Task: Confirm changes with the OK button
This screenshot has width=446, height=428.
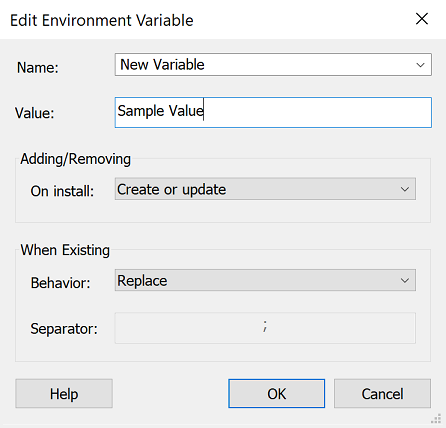Action: pos(276,394)
